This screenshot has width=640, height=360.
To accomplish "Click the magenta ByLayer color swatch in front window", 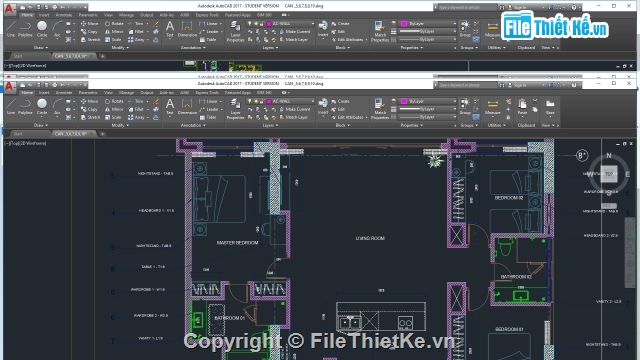I will tap(404, 101).
